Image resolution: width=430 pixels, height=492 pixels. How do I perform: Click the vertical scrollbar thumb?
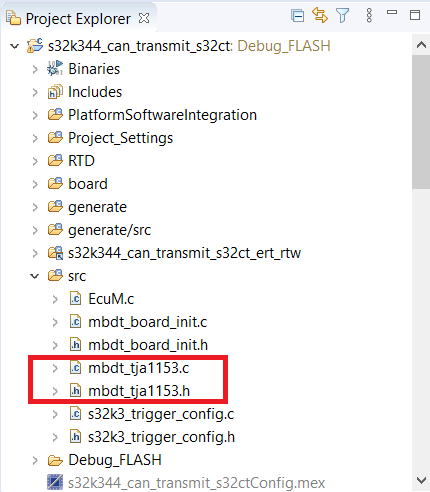coord(421,122)
